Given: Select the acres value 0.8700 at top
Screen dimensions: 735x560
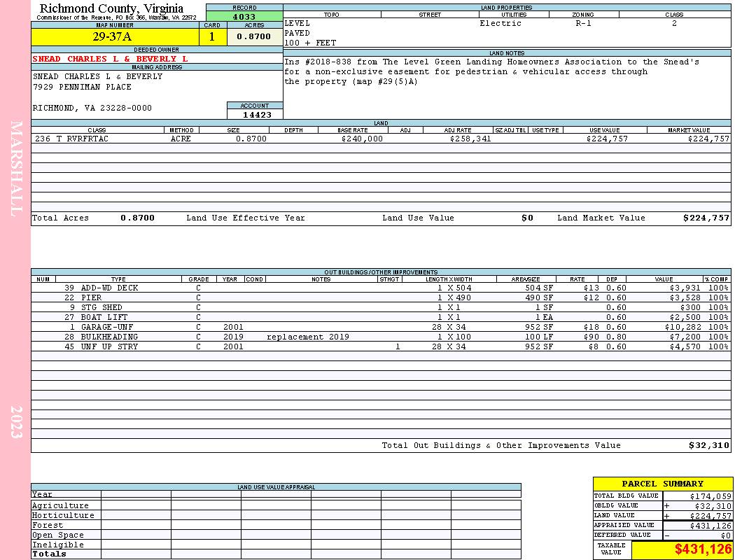Looking at the screenshot, I should (x=254, y=37).
